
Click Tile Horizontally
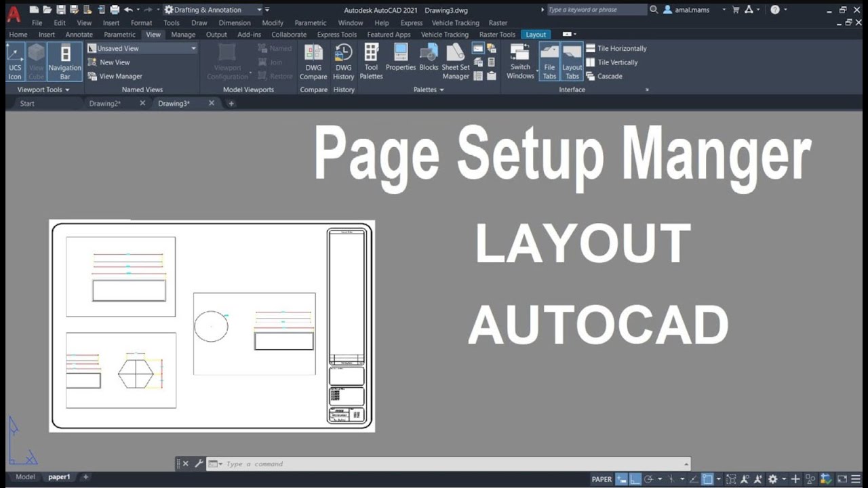click(616, 48)
